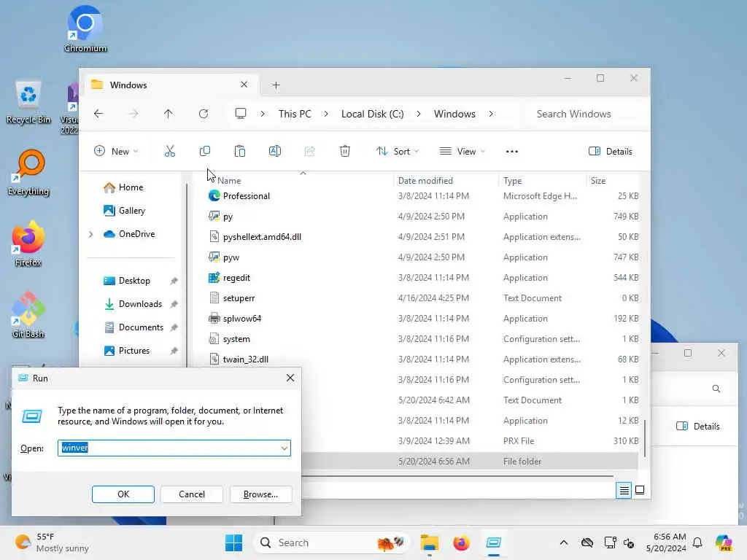Open the Everything search desktop icon
This screenshot has width=747, height=560.
28,173
